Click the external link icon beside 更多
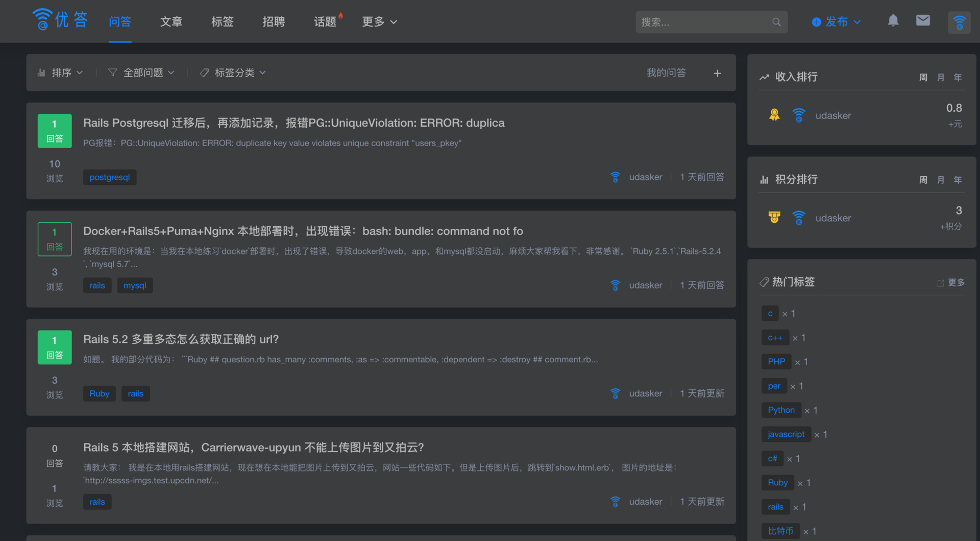 coord(940,283)
